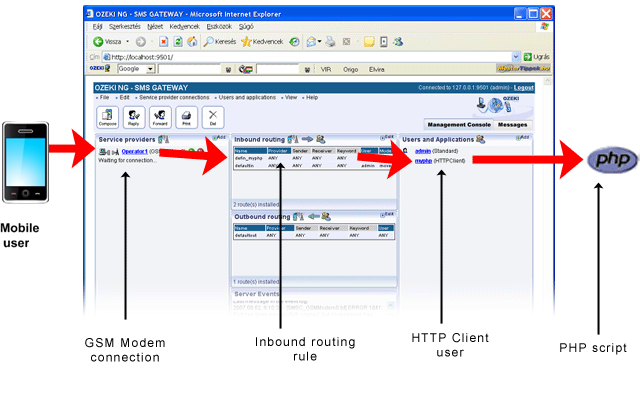Expand the address bar dropdown arrow
Image resolution: width=640 pixels, height=400 pixels.
(x=516, y=57)
